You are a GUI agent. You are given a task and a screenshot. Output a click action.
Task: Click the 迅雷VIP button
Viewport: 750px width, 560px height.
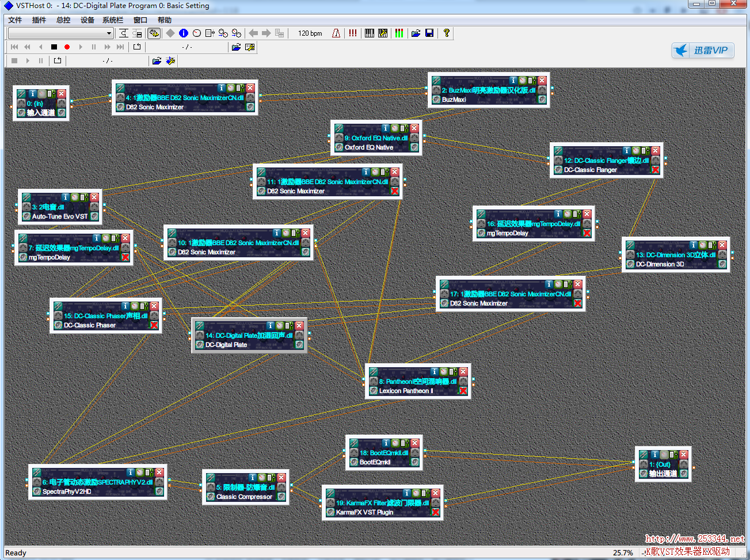tap(703, 50)
